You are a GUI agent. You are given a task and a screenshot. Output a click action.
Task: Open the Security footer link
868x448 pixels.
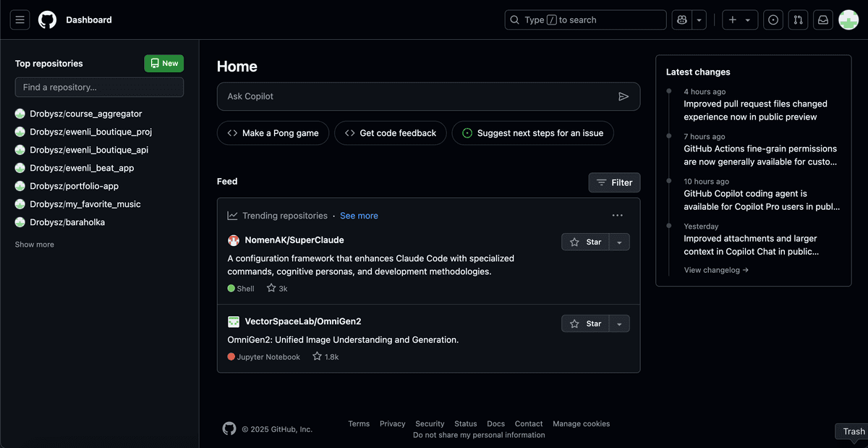pos(430,424)
